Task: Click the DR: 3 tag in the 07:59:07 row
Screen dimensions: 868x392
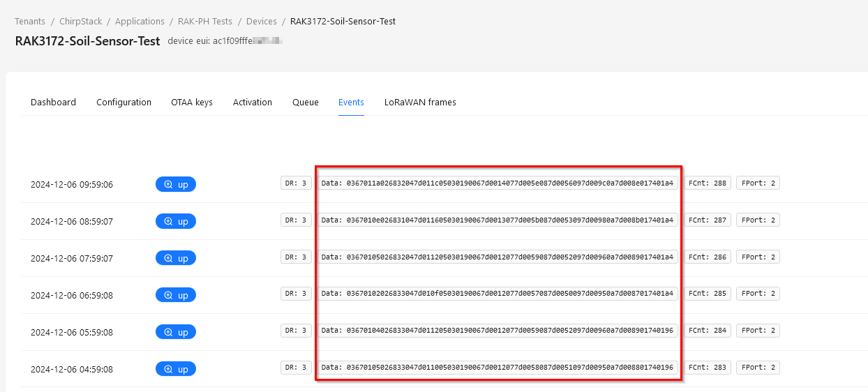Action: [296, 257]
